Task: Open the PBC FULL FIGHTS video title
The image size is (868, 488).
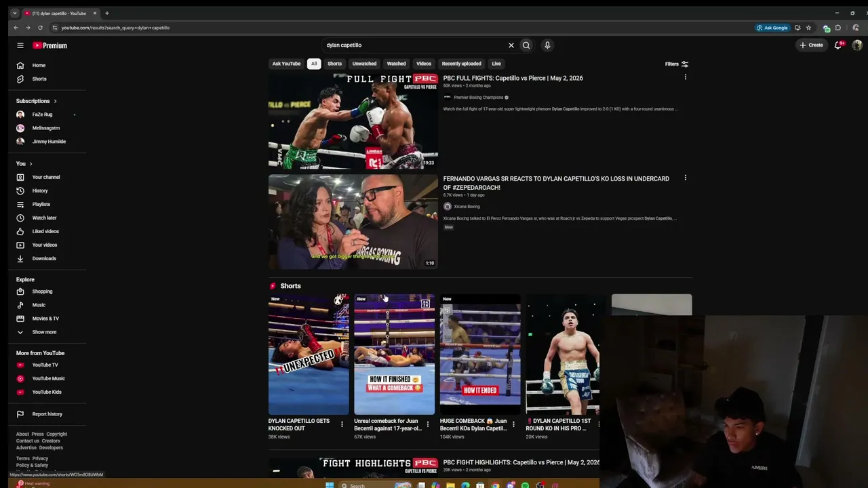Action: 513,78
